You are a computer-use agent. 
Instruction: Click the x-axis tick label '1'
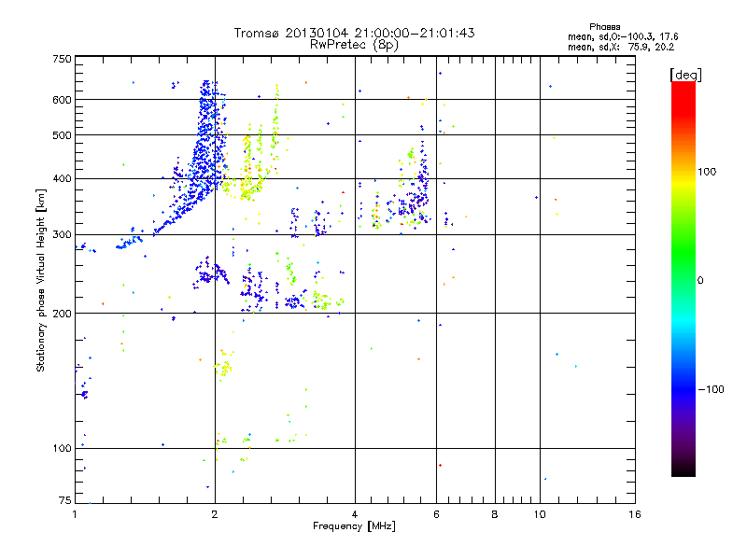tap(75, 514)
